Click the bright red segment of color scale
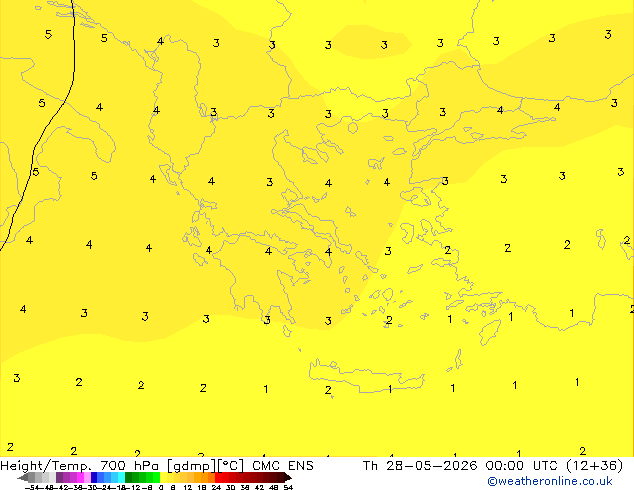This screenshot has width=634, height=490. click(218, 477)
